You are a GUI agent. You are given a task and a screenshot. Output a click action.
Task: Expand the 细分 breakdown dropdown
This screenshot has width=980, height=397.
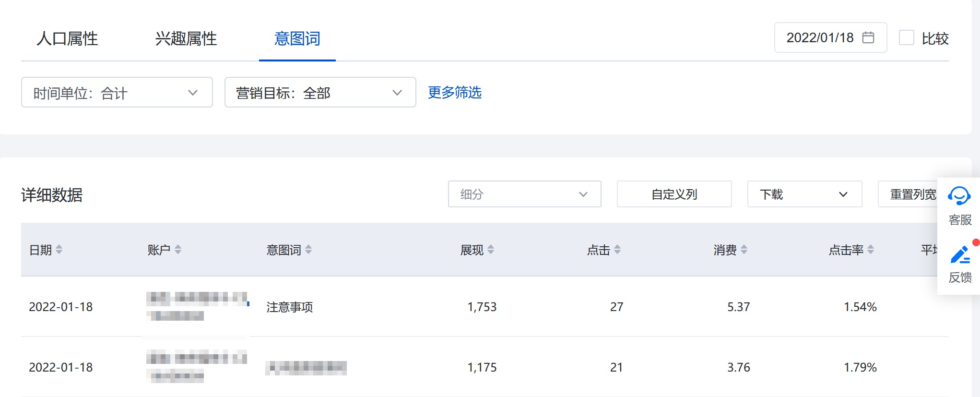(x=524, y=194)
